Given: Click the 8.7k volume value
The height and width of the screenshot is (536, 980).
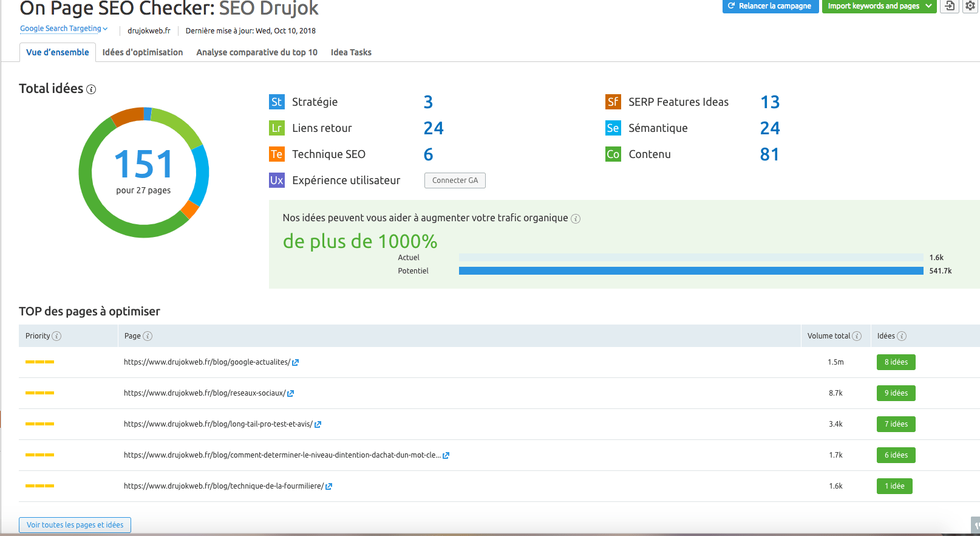Looking at the screenshot, I should 835,393.
